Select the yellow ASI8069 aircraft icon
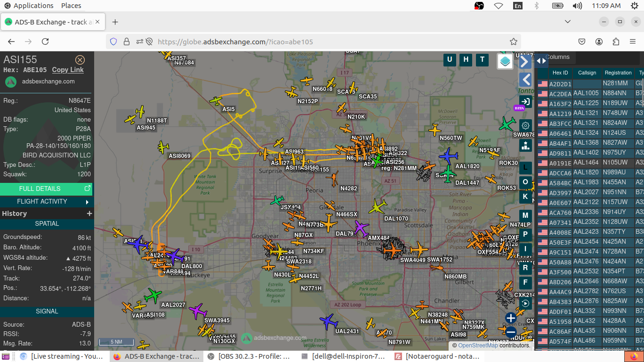644x362 pixels. tap(163, 148)
